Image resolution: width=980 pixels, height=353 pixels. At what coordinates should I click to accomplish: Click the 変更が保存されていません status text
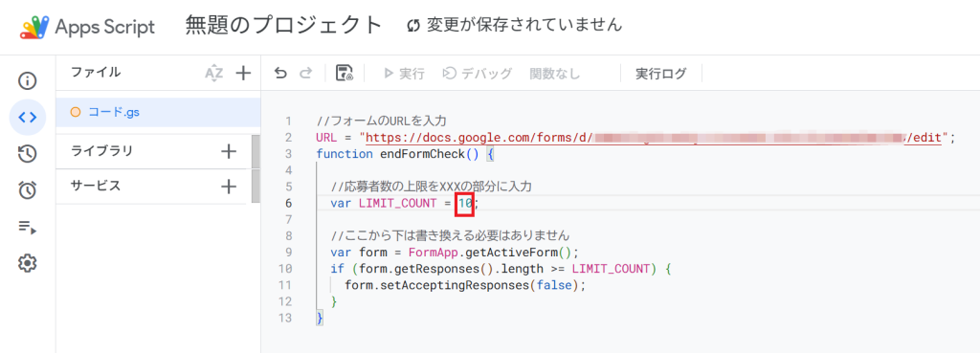pyautogui.click(x=525, y=25)
